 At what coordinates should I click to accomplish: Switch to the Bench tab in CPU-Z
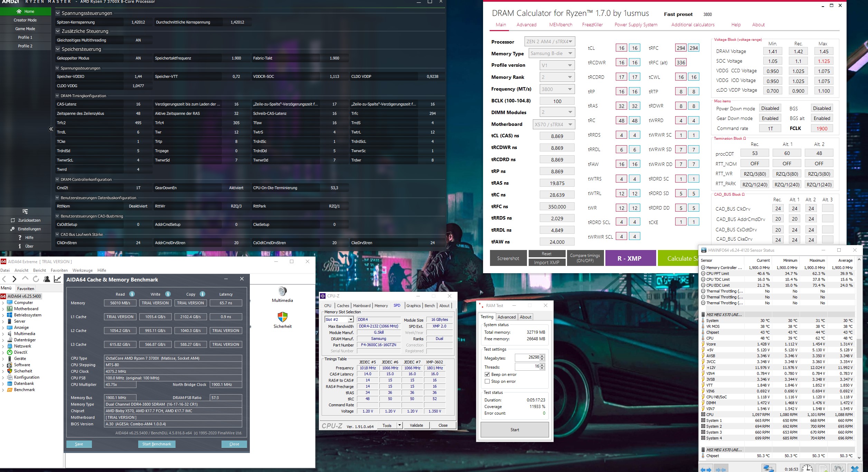[x=430, y=306]
